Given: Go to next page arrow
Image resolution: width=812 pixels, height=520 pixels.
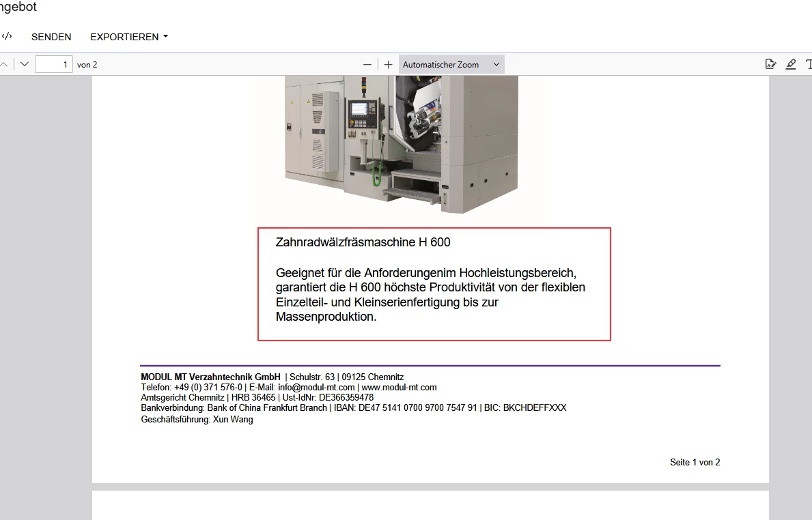Looking at the screenshot, I should coord(25,64).
